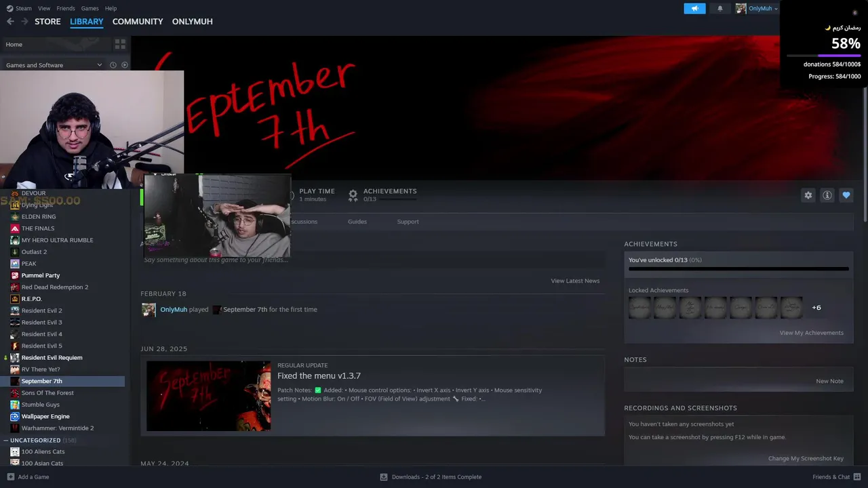868x488 pixels.
Task: Open the Games menu
Action: (x=90, y=8)
